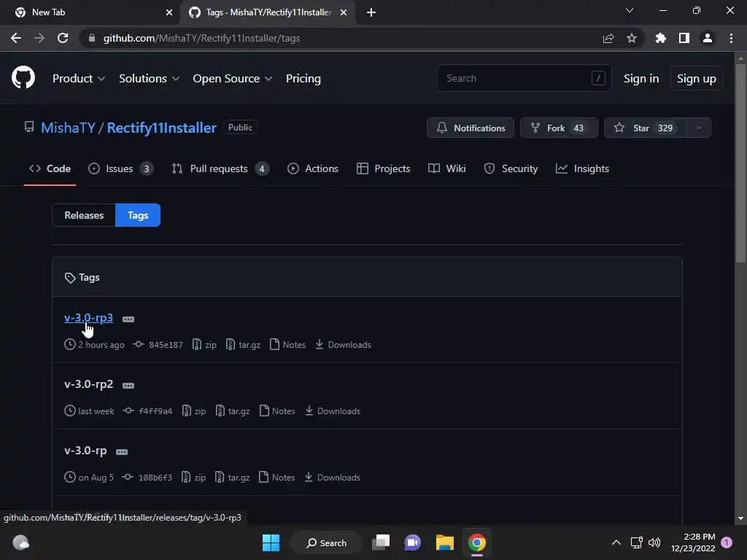The width and height of the screenshot is (747, 560).
Task: Expand details ellipsis next to v-3.0-rp3
Action: 128,319
